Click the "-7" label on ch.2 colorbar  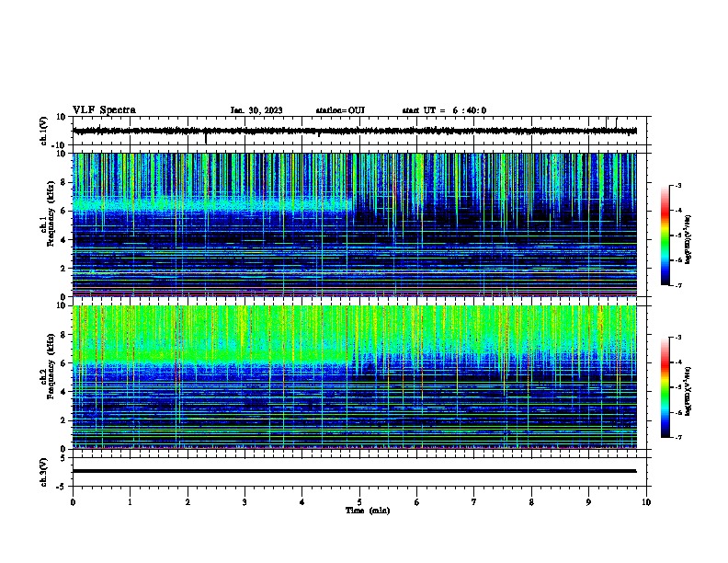click(678, 437)
